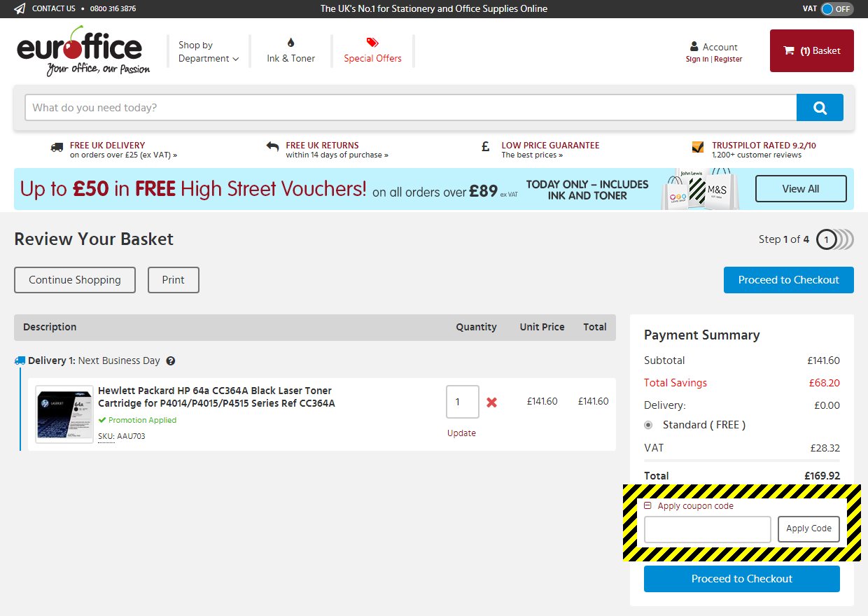Screen dimensions: 868x616
Task: Click the basket cart icon
Action: (x=789, y=50)
